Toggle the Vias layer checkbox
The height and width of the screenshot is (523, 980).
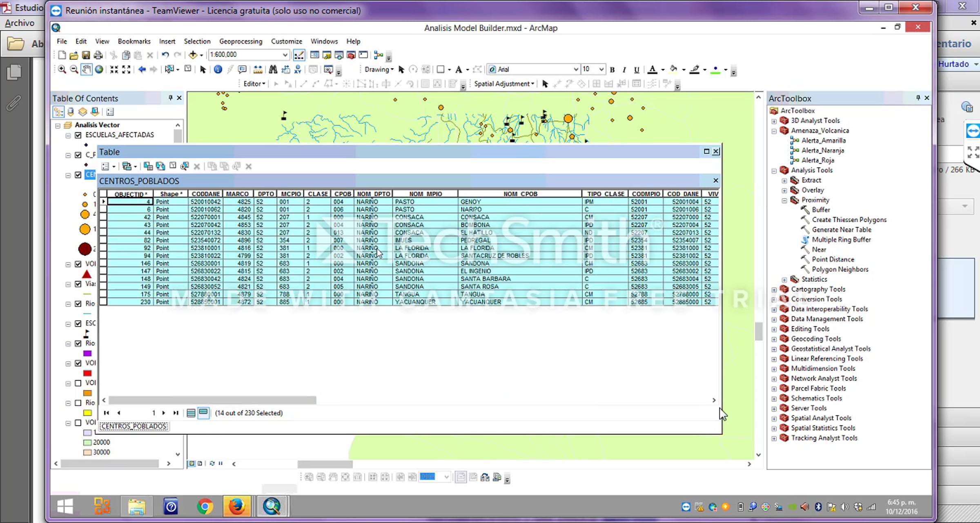point(78,284)
